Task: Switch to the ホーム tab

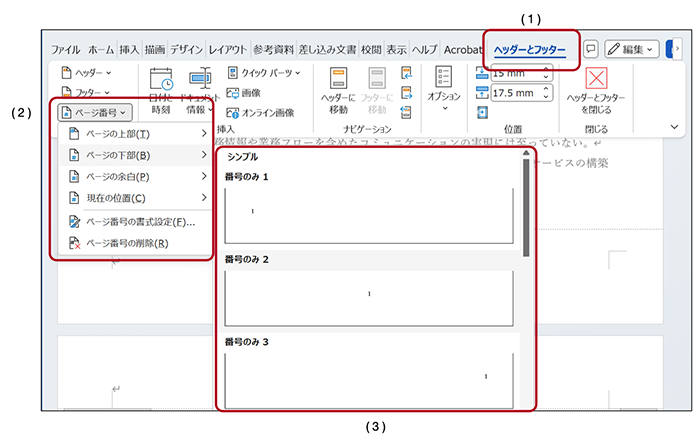Action: pyautogui.click(x=101, y=50)
